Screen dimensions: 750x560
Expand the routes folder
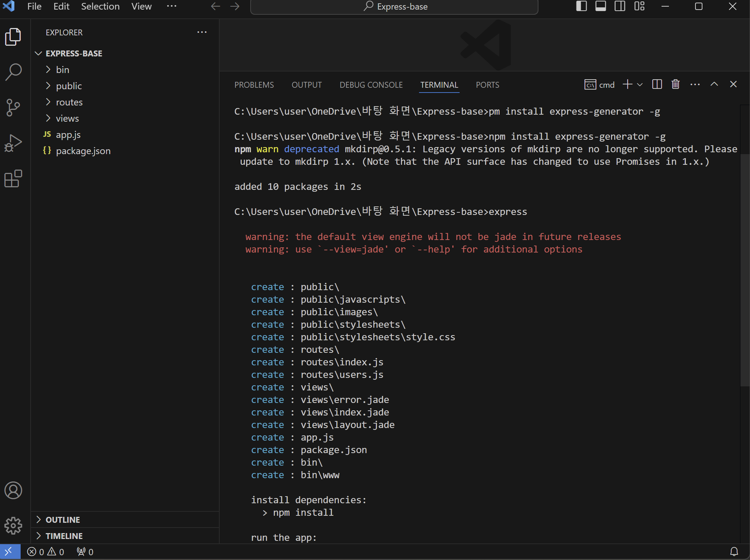tap(69, 102)
